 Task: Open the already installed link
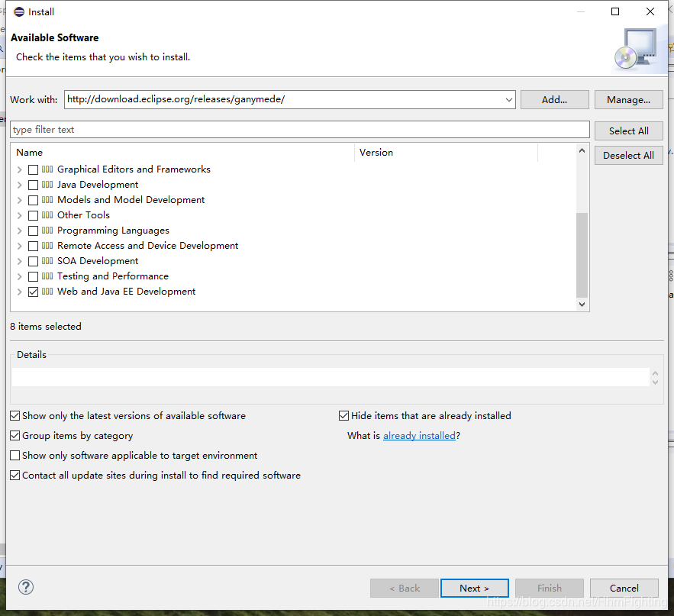[419, 435]
